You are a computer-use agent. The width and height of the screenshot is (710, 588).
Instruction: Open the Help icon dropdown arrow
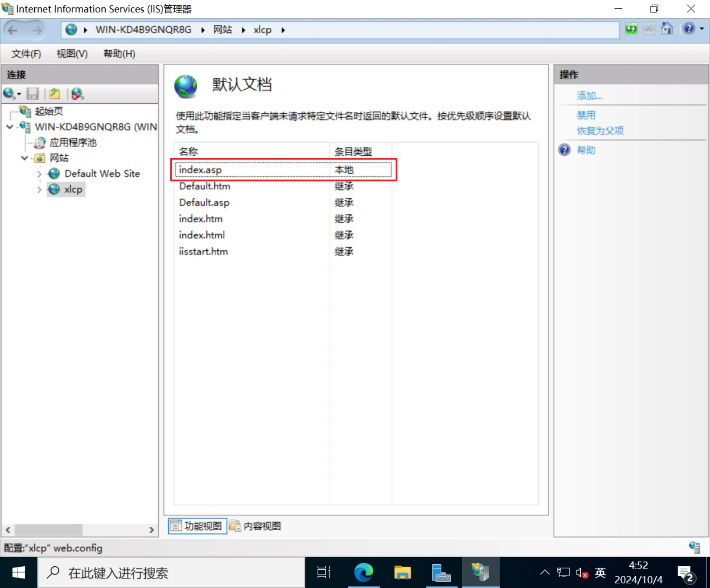click(702, 29)
